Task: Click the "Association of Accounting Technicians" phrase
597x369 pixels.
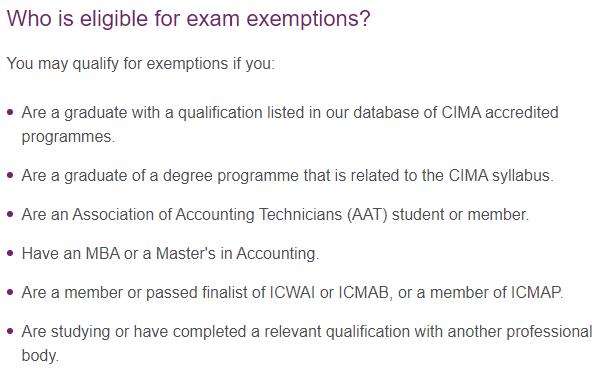Action: (208, 214)
